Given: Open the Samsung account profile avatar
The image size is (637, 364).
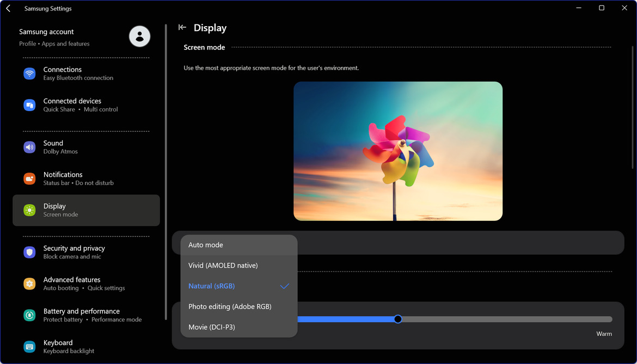Looking at the screenshot, I should [139, 36].
